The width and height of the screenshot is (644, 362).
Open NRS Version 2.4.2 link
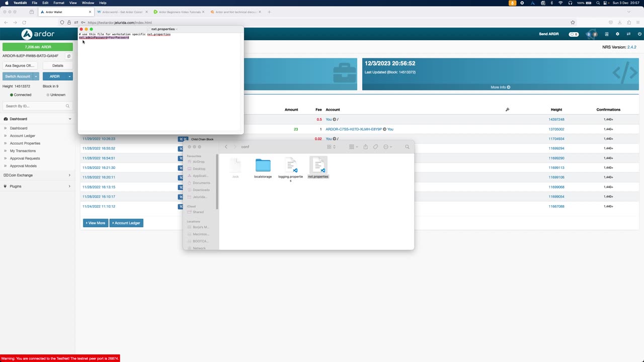631,47
